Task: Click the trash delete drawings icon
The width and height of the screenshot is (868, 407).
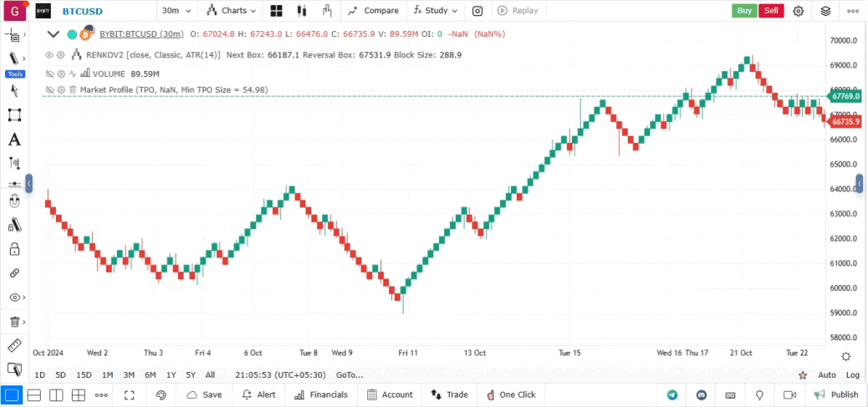Action: (14, 322)
